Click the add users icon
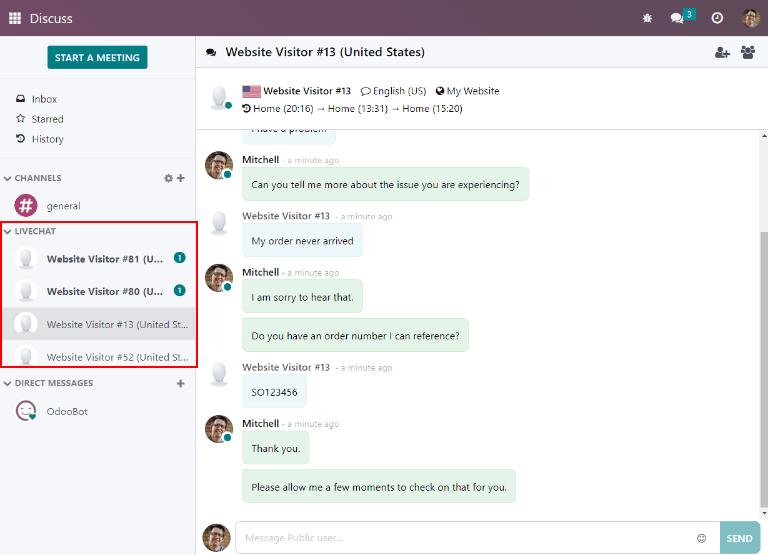768x555 pixels. 722,53
